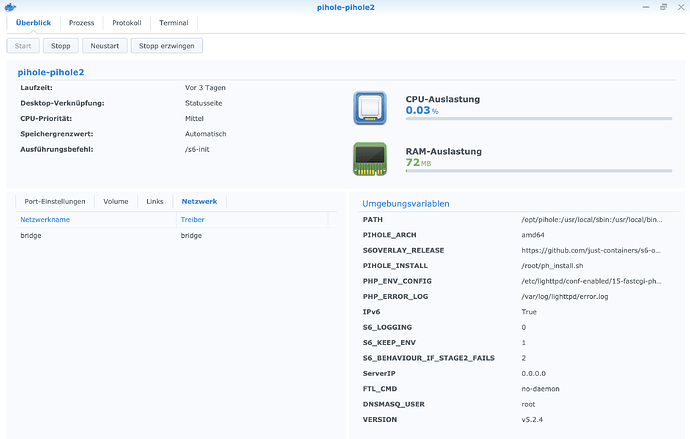Select the PIHOLE_ARCH variable name
The width and height of the screenshot is (690, 439).
(x=389, y=235)
